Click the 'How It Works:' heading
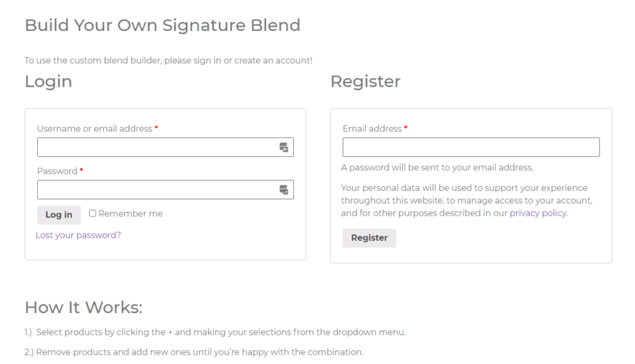Screen dimensions: 635x364 [x=84, y=308]
